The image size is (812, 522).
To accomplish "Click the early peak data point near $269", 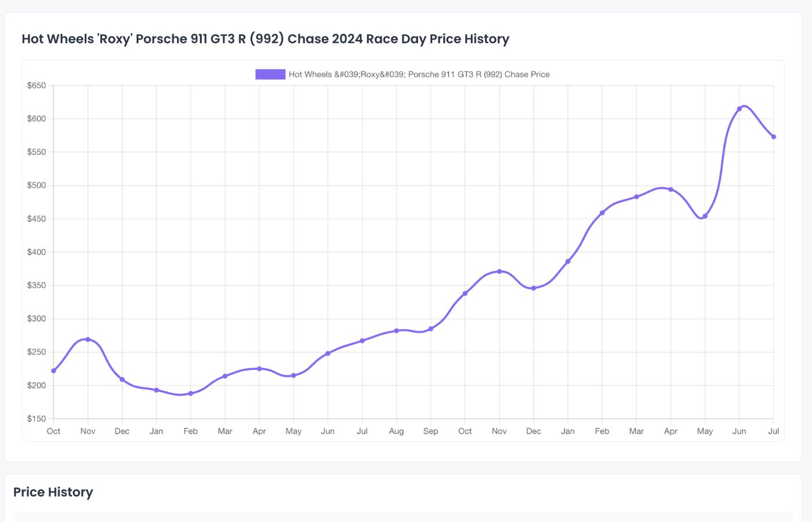I will tap(88, 339).
